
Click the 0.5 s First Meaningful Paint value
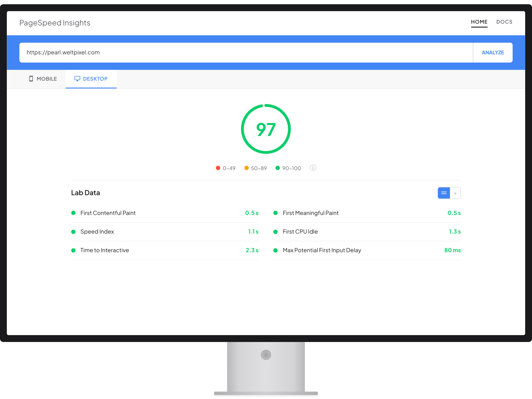454,213
